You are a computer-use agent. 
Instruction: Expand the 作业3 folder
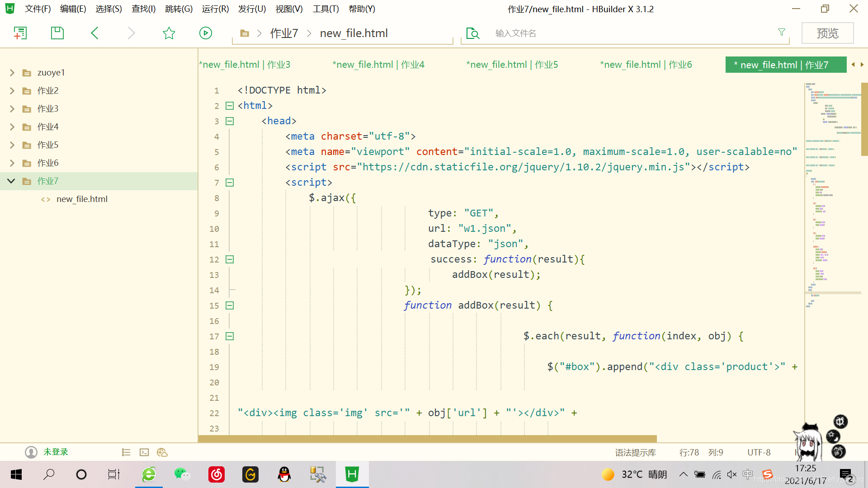tap(12, 109)
